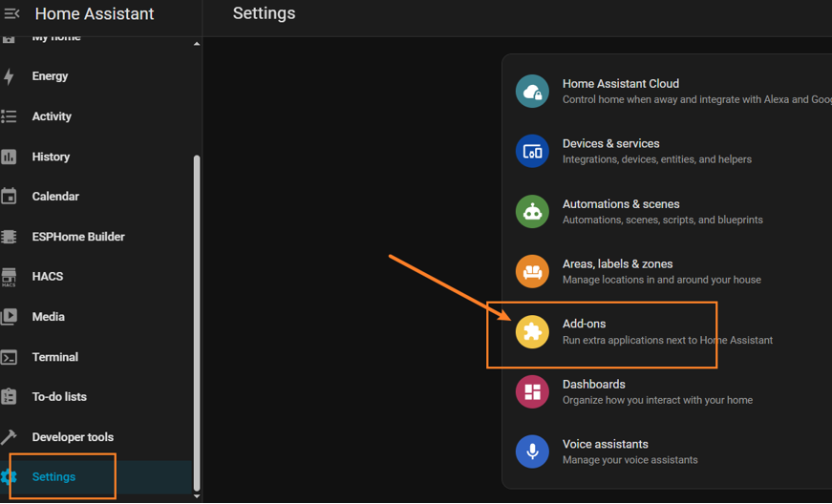The width and height of the screenshot is (832, 504).
Task: Click 'Automations, scenes, scripts, and blueprints' text
Action: 663,220
